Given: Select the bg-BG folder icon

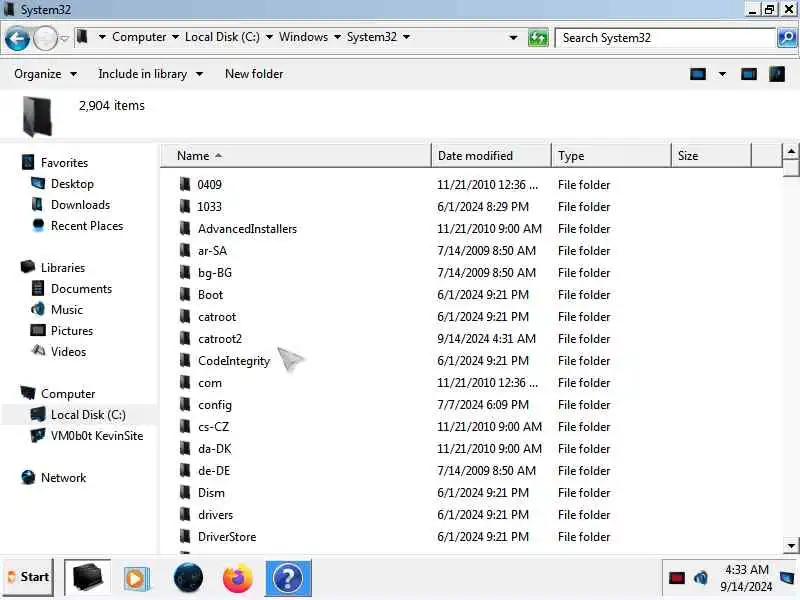Looking at the screenshot, I should tap(185, 272).
